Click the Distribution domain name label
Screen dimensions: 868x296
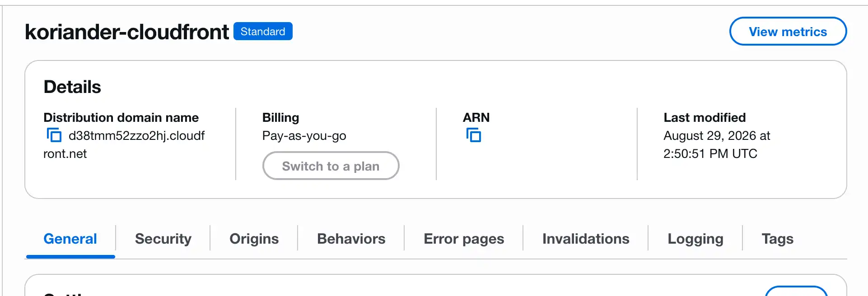(121, 117)
